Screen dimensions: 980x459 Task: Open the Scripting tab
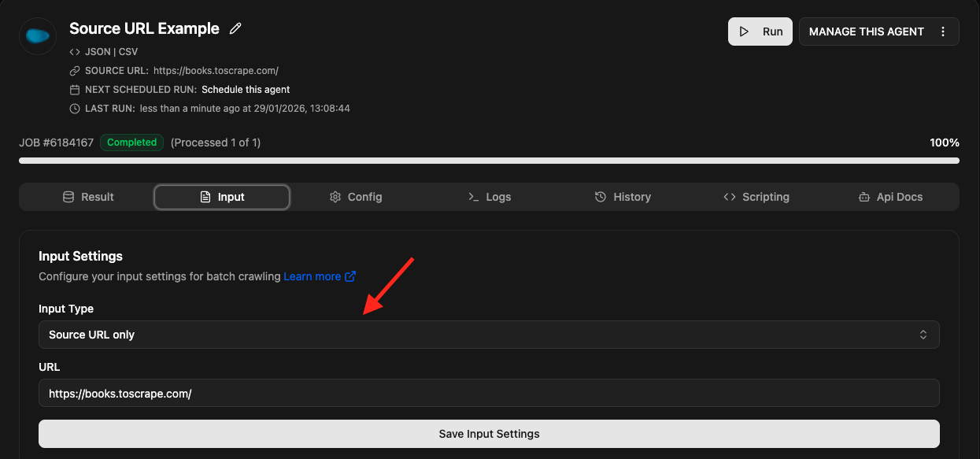756,197
